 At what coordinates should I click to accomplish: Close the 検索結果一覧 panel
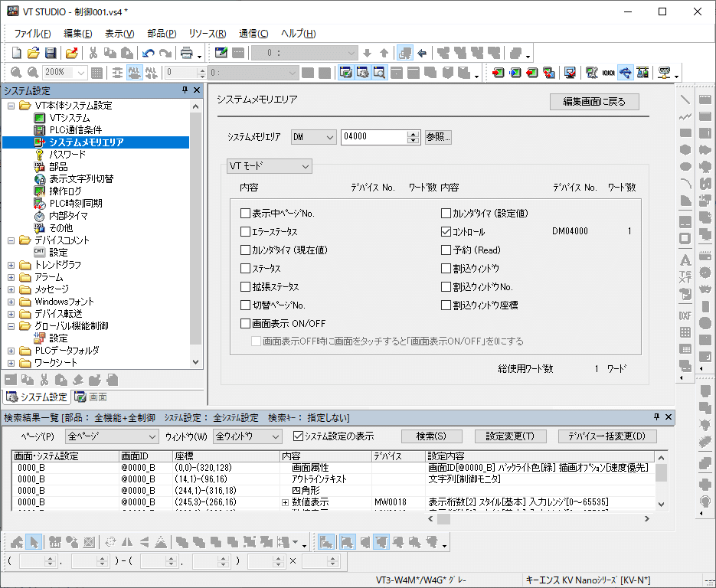[x=668, y=416]
